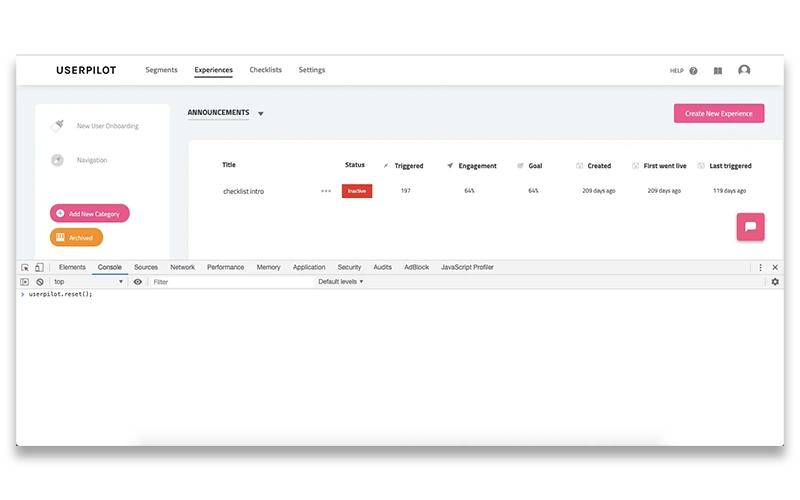Image resolution: width=800 pixels, height=500 pixels.
Task: Open DevTools more options menu
Action: pyautogui.click(x=760, y=267)
